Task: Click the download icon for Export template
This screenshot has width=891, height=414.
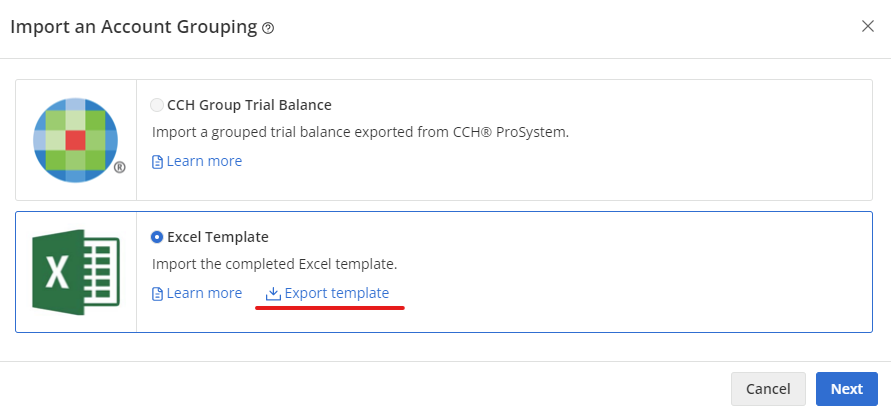Action: pos(273,294)
